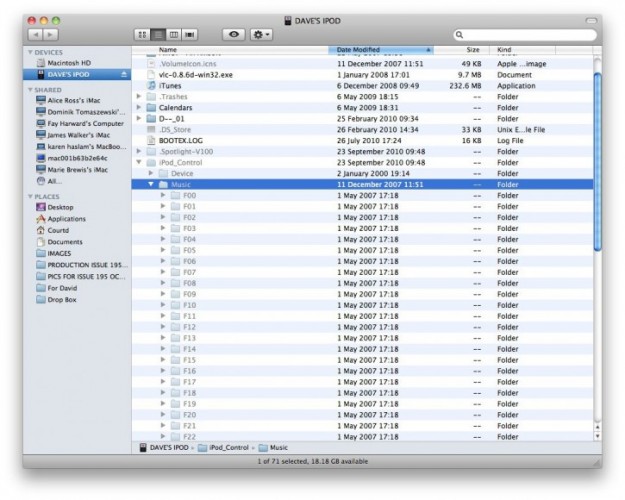Open Fay Harward's Computer

tap(80, 124)
